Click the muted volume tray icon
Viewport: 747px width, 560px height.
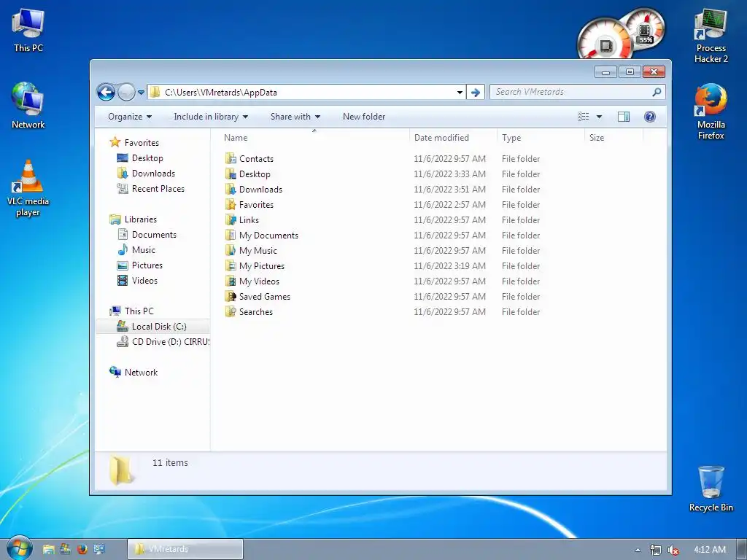[673, 550]
